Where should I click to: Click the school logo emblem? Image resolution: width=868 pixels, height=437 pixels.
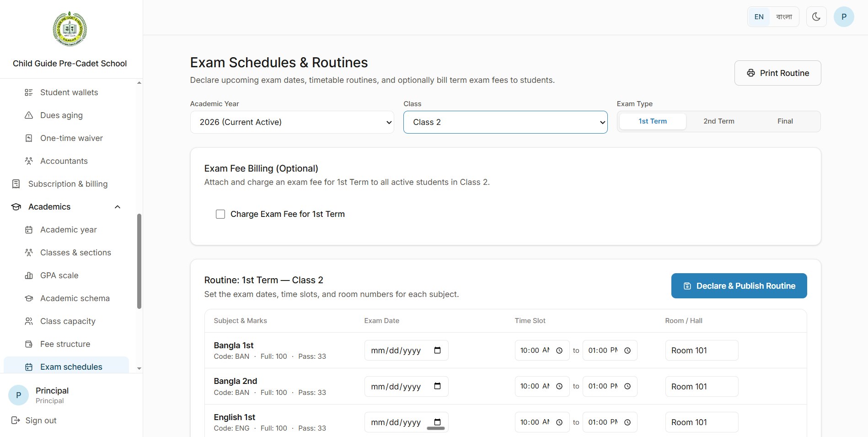pos(70,29)
